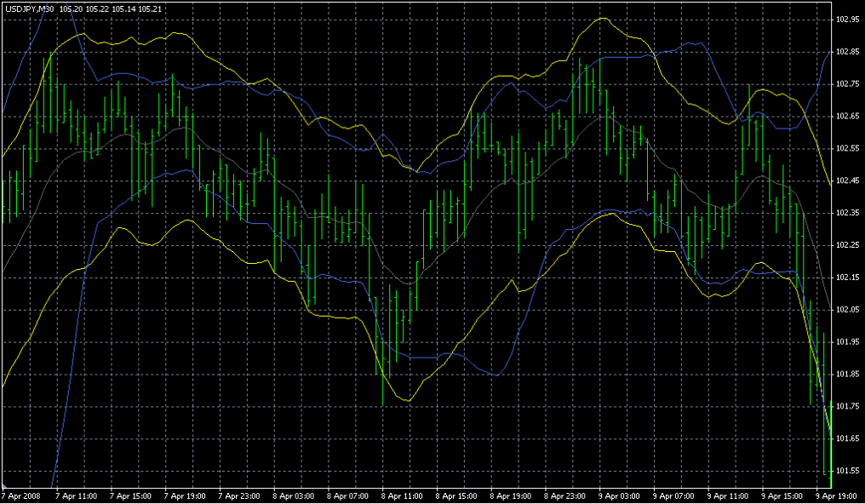Click the 7 Apr 23:00 time label
The height and width of the screenshot is (504, 865).
(238, 495)
